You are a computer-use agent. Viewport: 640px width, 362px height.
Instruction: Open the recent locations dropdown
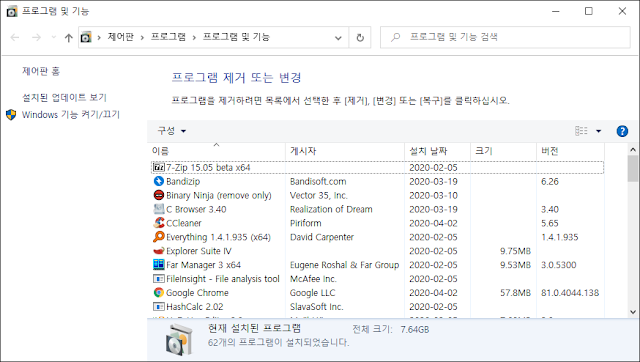pos(53,38)
